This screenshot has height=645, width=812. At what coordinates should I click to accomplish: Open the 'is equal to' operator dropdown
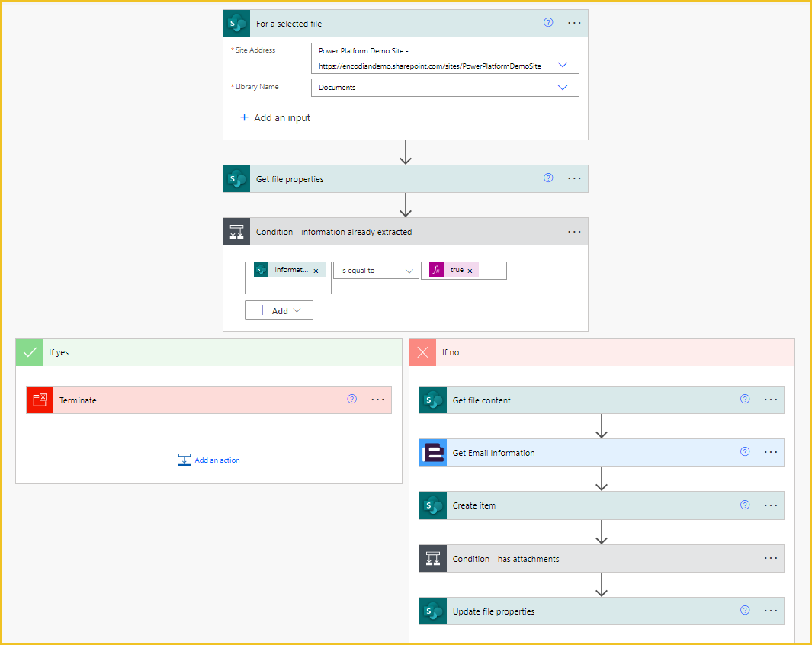click(376, 271)
